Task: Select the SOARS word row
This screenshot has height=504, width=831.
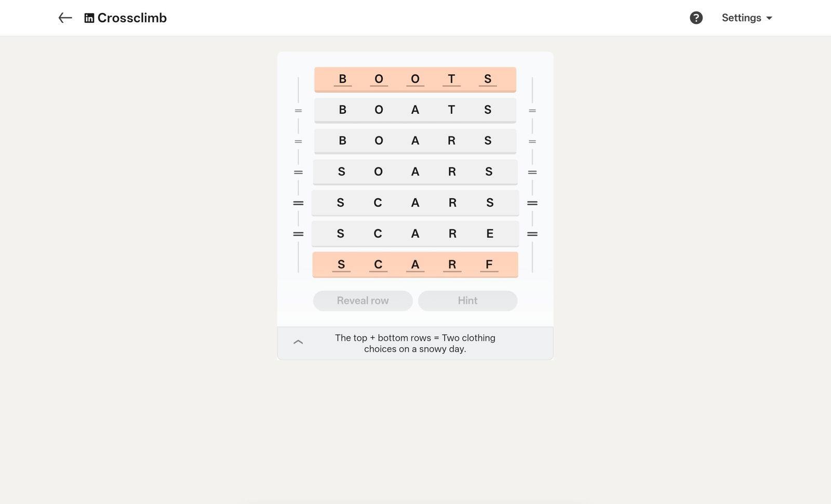Action: pos(415,172)
